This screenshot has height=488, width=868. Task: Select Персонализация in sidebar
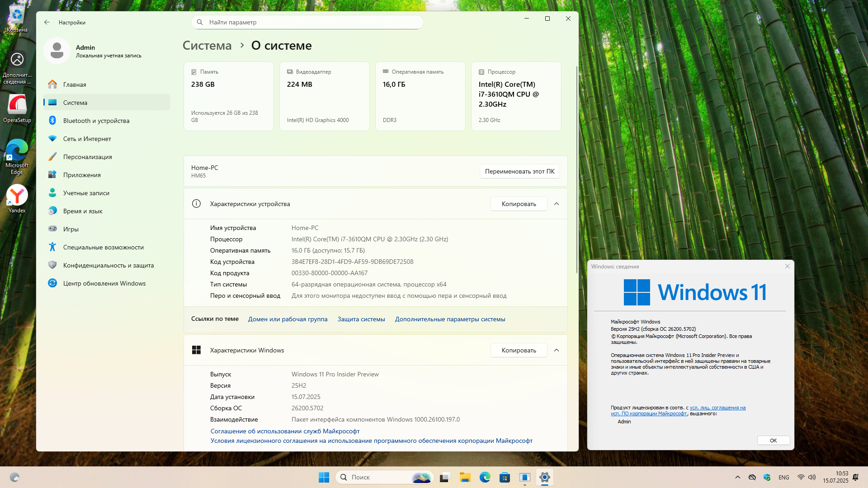tap(87, 157)
